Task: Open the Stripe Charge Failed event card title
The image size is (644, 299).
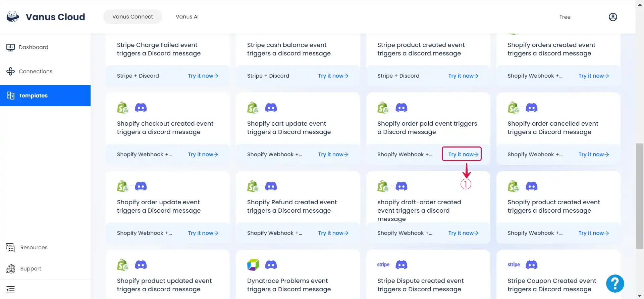Action: 159,49
